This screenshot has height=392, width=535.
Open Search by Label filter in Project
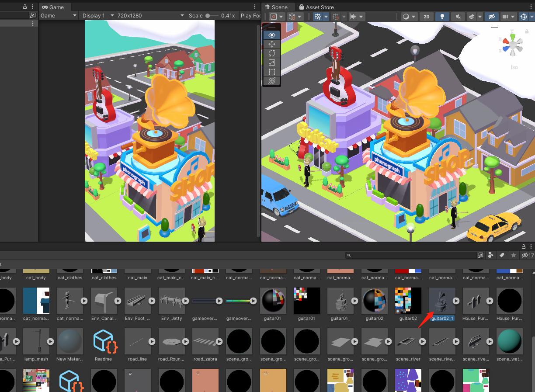(x=502, y=255)
